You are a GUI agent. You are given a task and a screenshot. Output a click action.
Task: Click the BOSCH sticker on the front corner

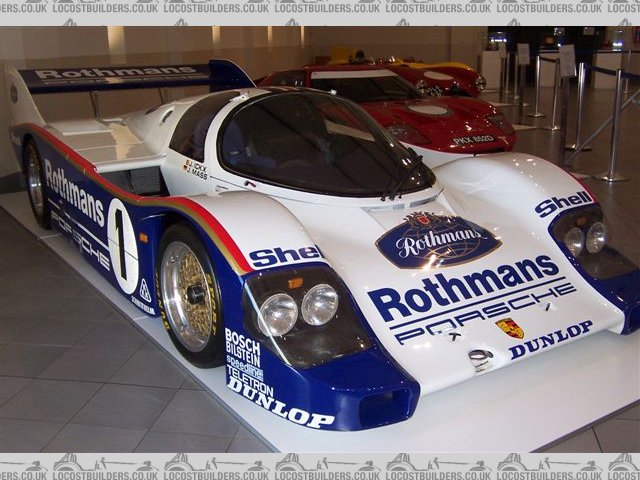click(x=242, y=340)
